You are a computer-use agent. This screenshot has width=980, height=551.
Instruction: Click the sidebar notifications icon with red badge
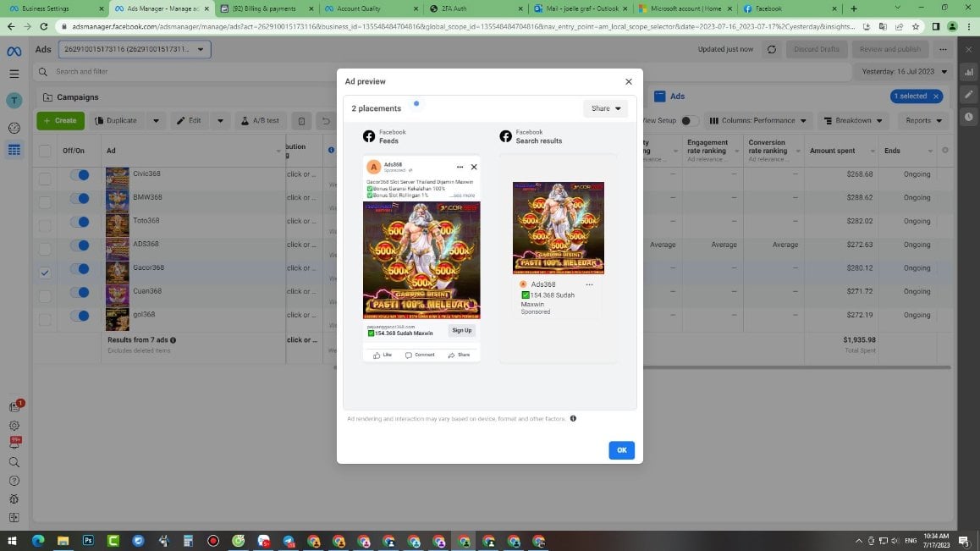15,406
